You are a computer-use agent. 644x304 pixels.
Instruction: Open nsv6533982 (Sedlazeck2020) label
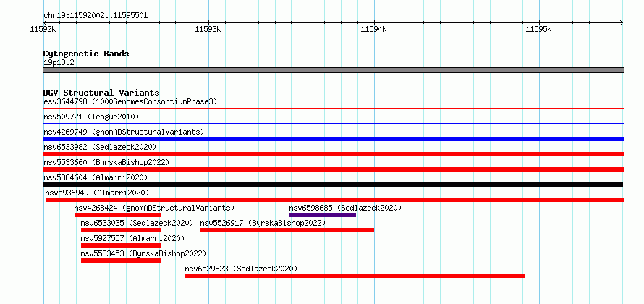pyautogui.click(x=100, y=147)
